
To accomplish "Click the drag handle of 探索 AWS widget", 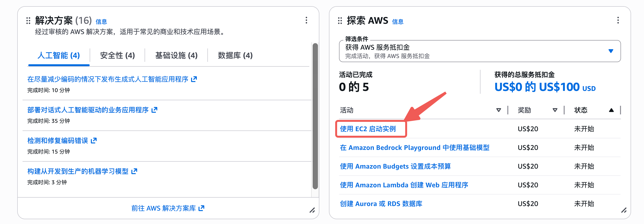I will coord(340,20).
